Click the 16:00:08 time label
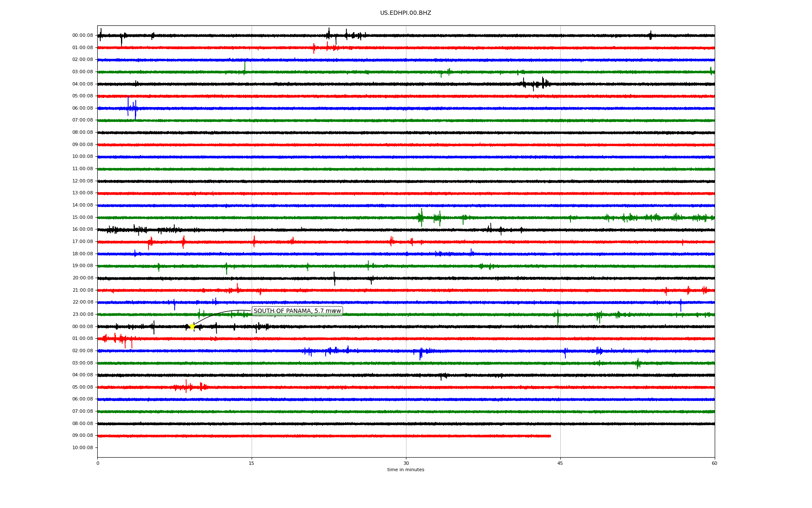This screenshot has height=508, width=812. point(82,229)
